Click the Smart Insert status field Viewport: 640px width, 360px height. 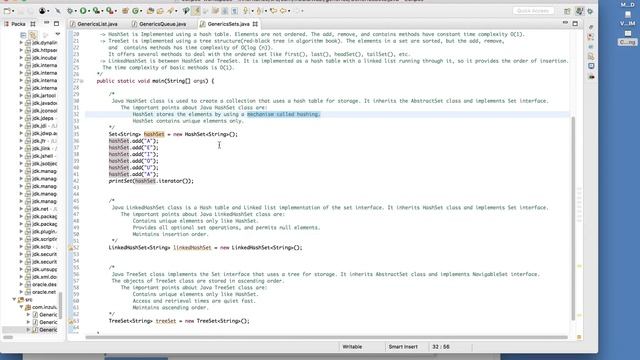403,347
